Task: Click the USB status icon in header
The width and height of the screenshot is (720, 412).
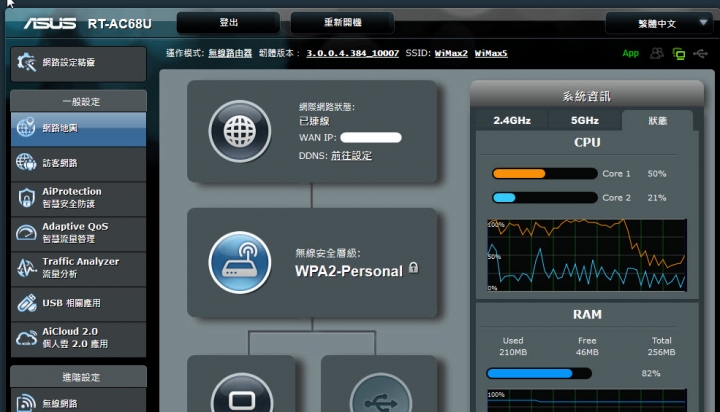Action: pos(700,54)
